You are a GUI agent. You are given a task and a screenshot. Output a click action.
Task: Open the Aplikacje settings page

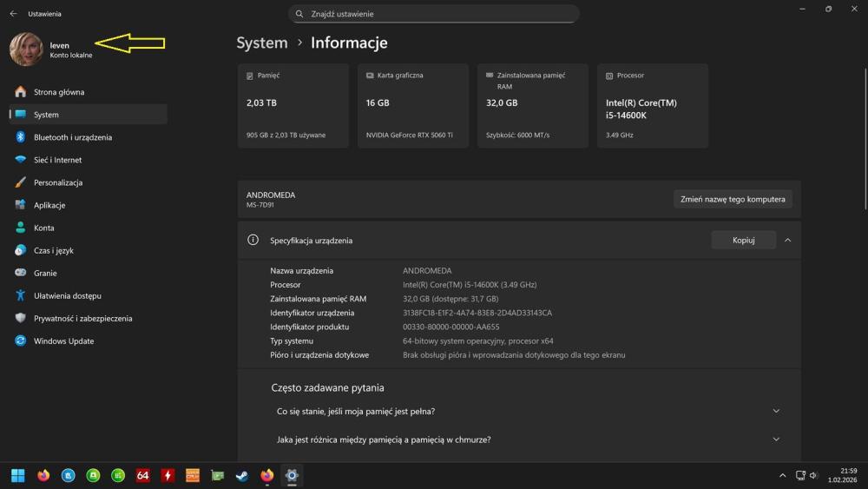pyautogui.click(x=49, y=205)
